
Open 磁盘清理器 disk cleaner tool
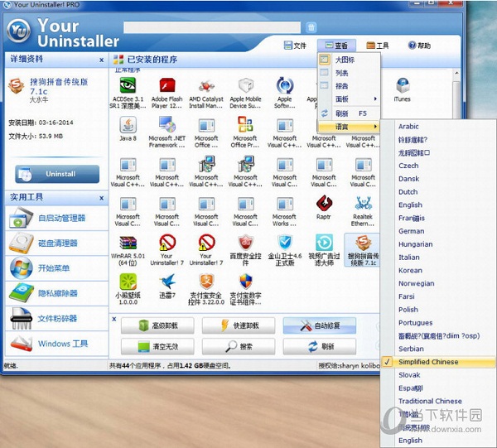57,243
